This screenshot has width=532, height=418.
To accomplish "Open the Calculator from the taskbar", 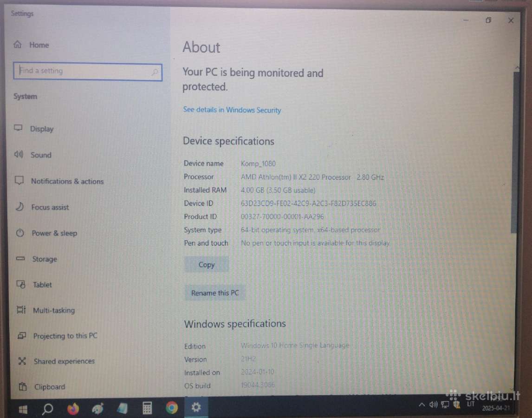I will 147,408.
